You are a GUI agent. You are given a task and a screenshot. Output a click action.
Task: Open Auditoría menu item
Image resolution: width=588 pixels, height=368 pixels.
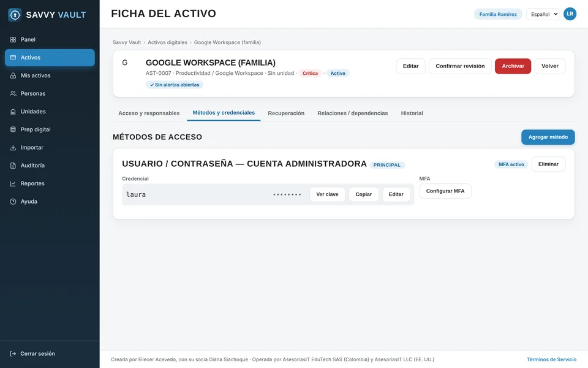coord(50,166)
